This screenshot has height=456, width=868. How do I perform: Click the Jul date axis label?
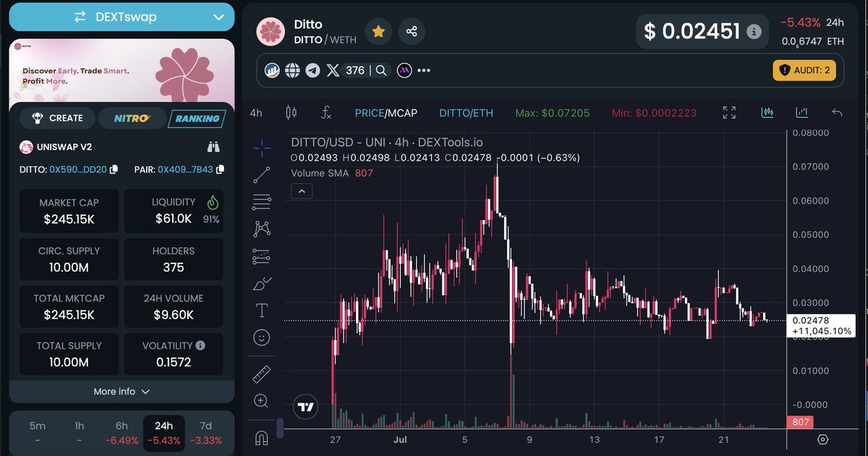[400, 439]
